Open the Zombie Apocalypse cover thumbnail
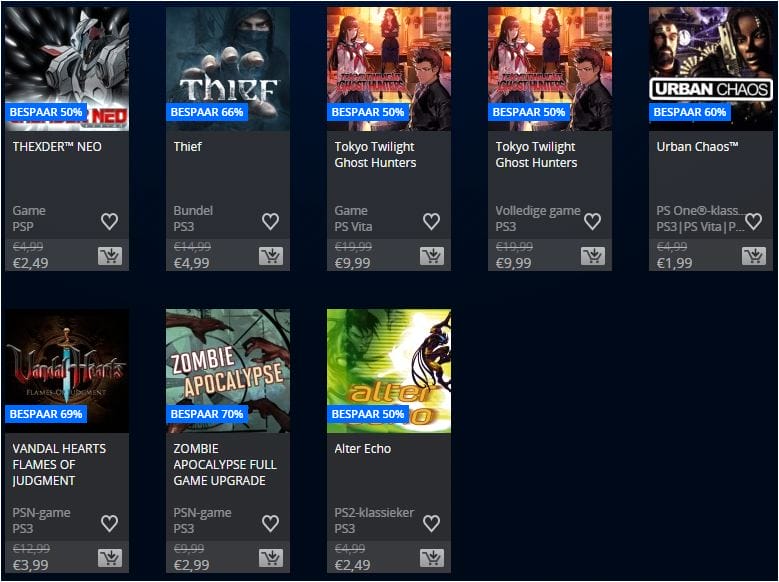The width and height of the screenshot is (779, 582). point(228,371)
